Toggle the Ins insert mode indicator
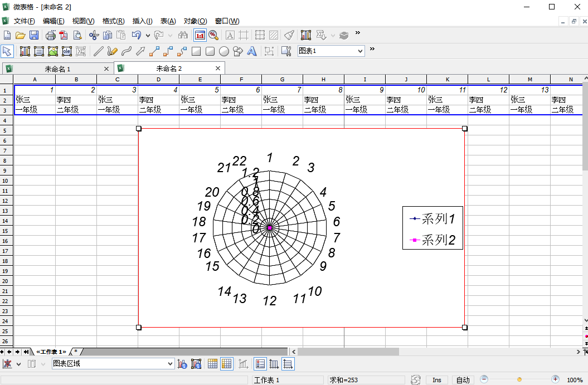The width and height of the screenshot is (588, 385). (x=437, y=380)
